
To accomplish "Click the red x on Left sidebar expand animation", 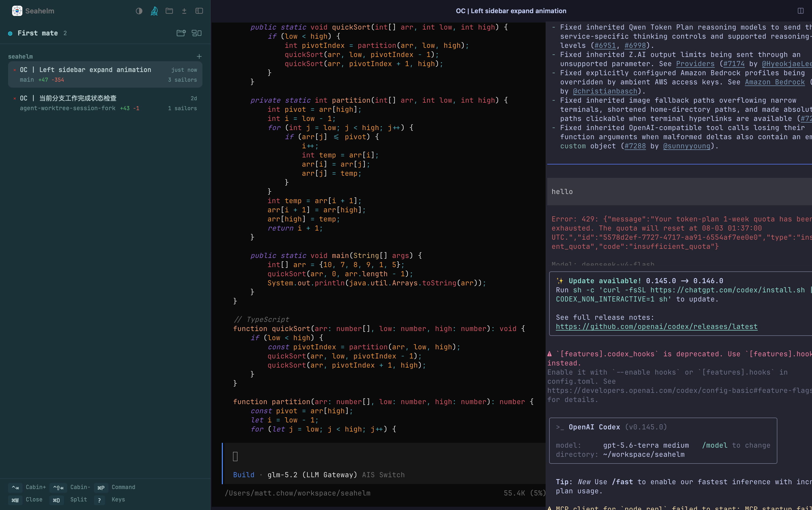I will coord(15,70).
